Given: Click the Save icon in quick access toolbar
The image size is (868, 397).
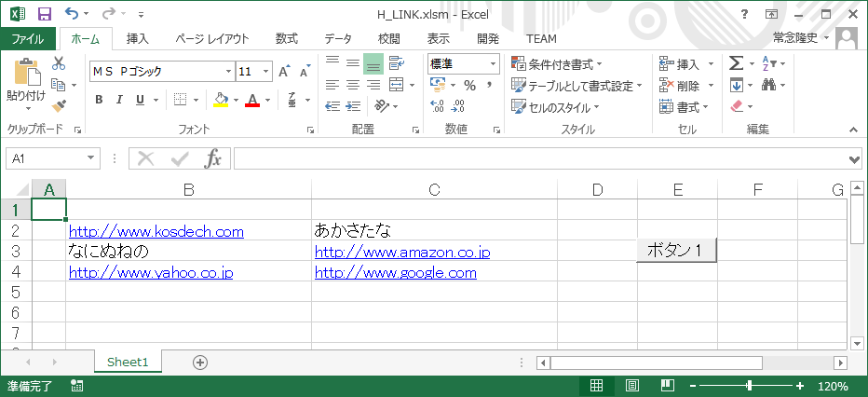Looking at the screenshot, I should coord(45,14).
